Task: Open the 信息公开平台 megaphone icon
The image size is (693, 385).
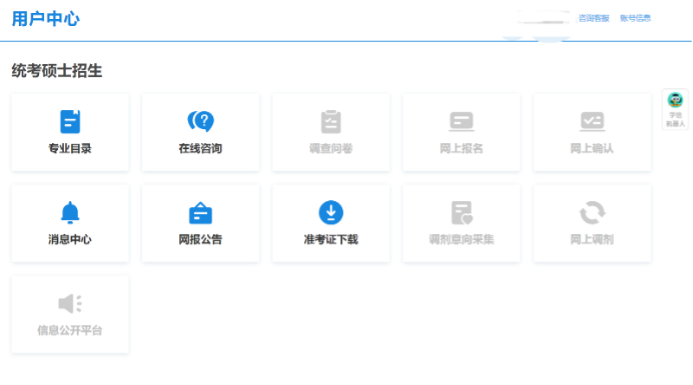Action: (70, 304)
